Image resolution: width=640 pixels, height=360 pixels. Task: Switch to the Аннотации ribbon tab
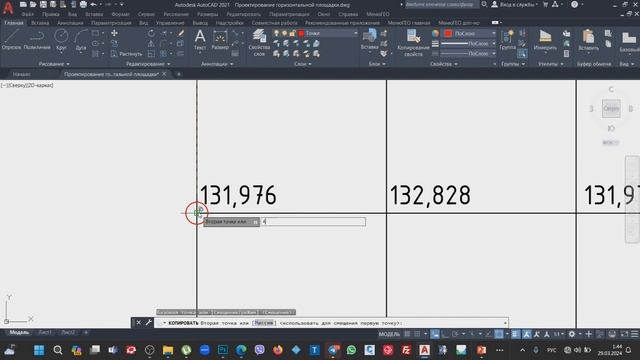(x=70, y=23)
